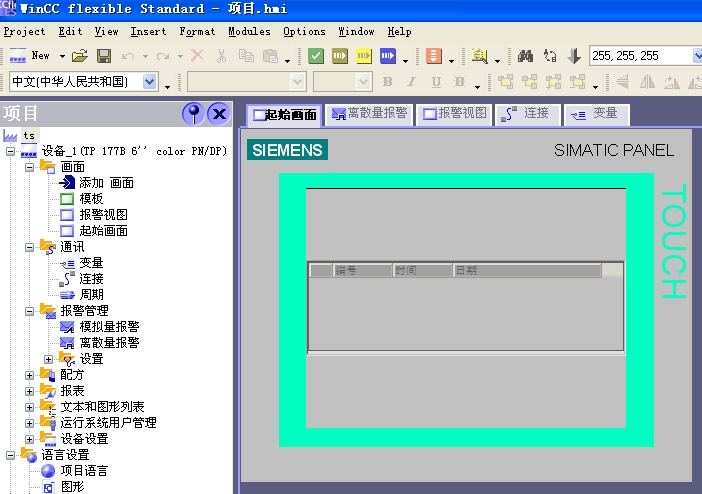Open 模拟量报警 in the project tree
The height and width of the screenshot is (494, 702).
click(x=108, y=326)
